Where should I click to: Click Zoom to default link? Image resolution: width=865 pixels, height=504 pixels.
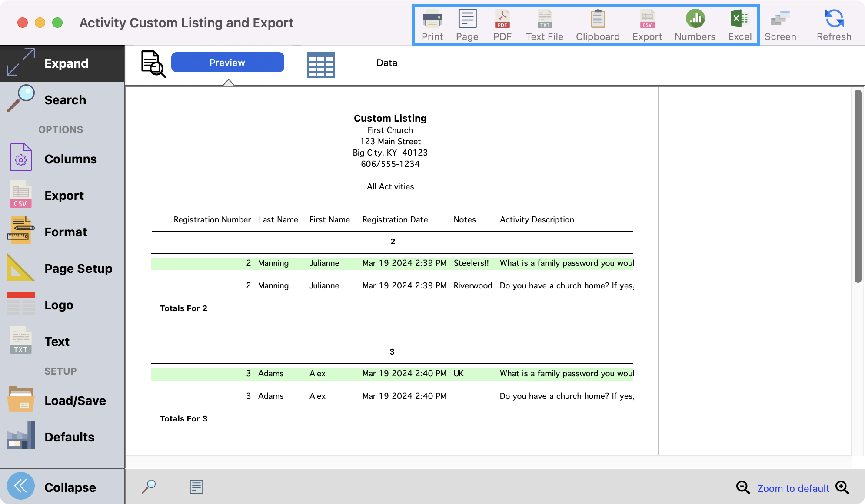(x=793, y=488)
